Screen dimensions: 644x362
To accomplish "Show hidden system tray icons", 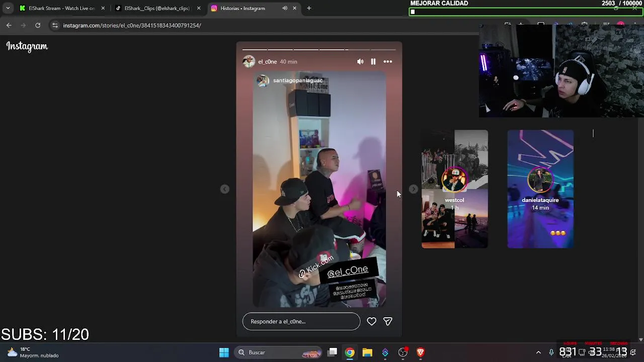I will pyautogui.click(x=538, y=352).
